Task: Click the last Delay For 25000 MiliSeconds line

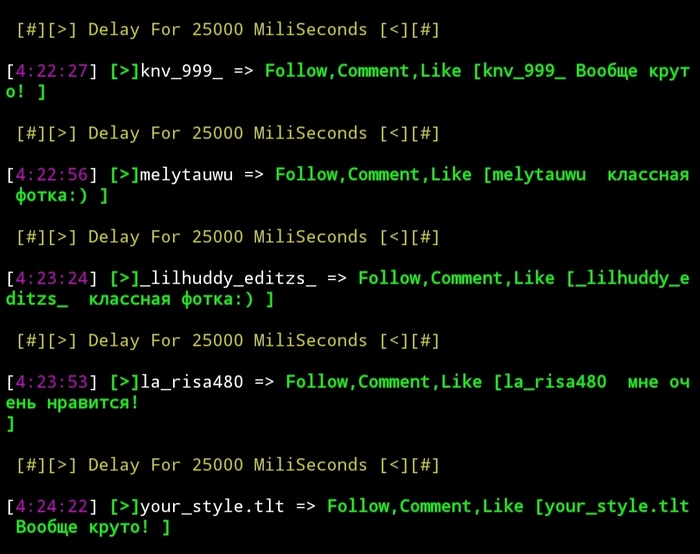Action: 228,465
